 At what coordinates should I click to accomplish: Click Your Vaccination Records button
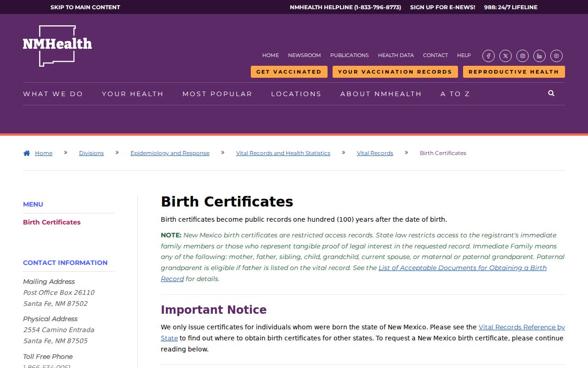395,72
